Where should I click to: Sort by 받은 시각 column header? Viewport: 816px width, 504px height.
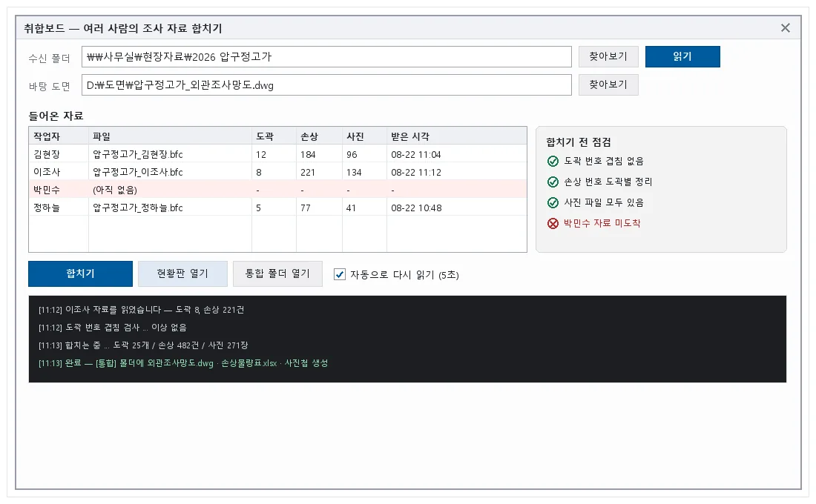tap(456, 136)
